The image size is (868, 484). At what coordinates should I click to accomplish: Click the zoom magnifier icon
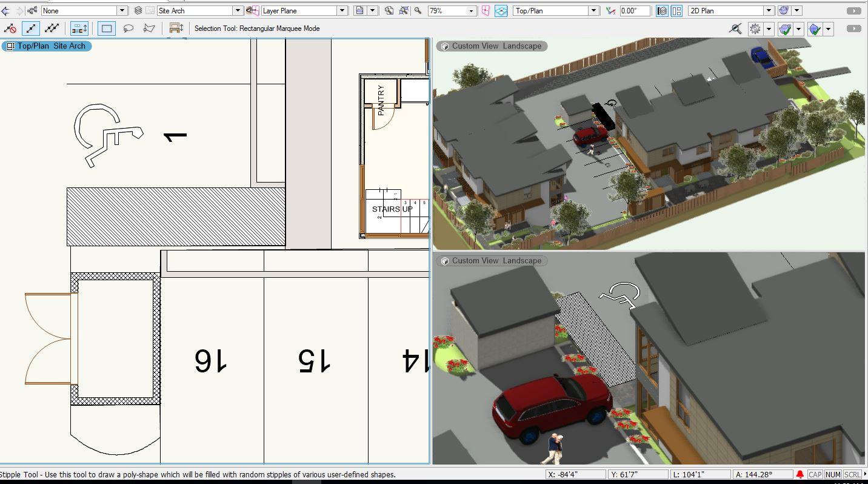pos(418,11)
